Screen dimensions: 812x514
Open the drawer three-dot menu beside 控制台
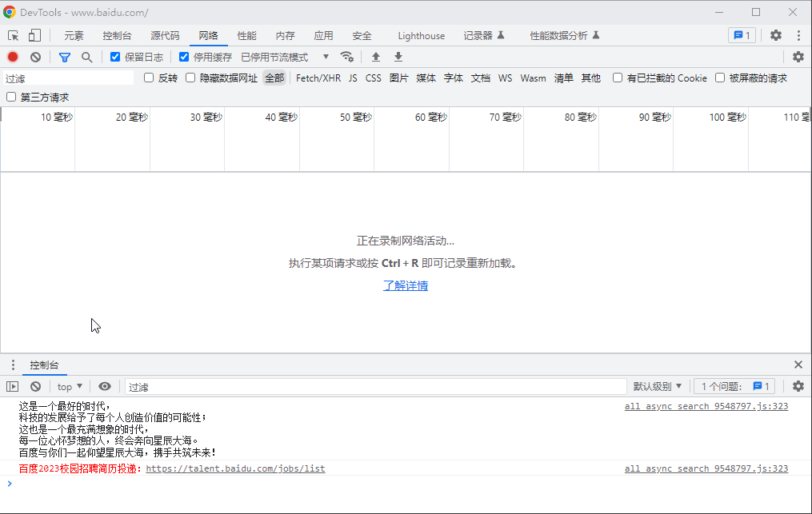tap(13, 365)
